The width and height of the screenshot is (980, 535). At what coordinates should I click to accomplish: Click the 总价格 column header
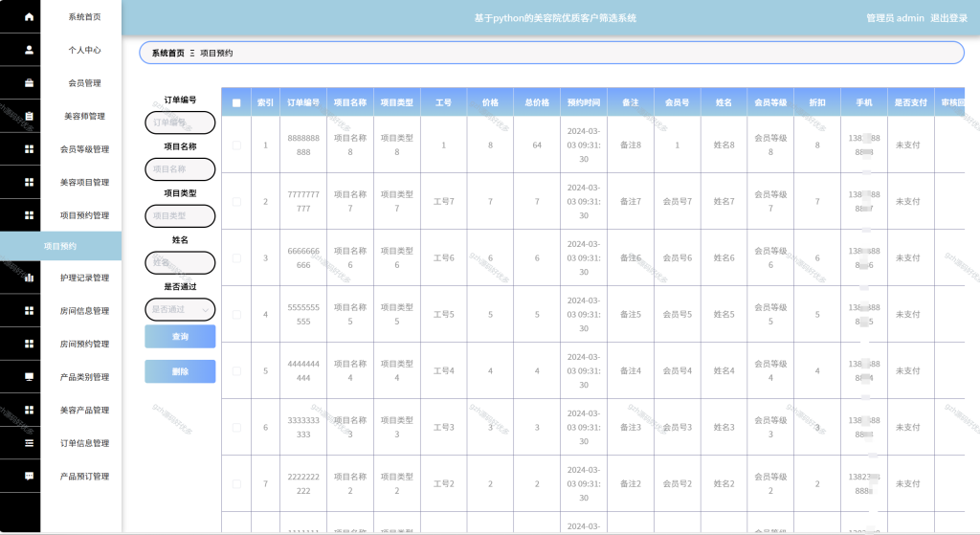coord(537,102)
